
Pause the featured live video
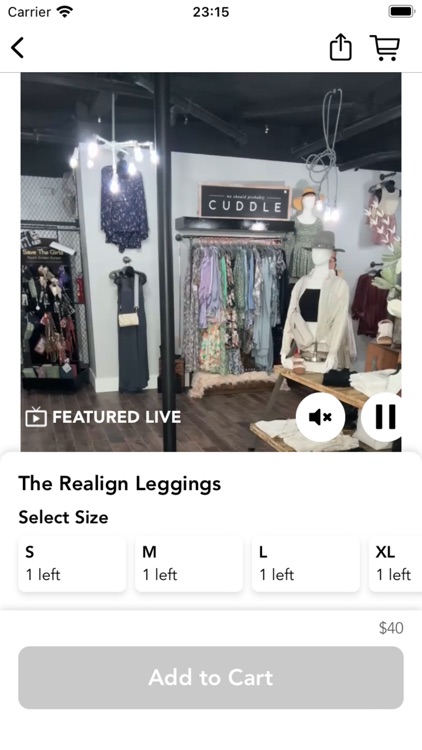point(383,417)
